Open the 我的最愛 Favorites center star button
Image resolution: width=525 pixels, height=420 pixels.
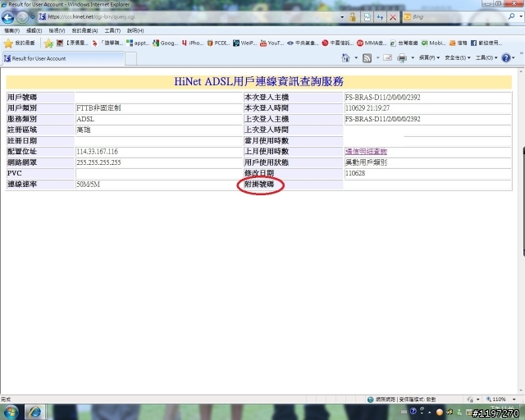pyautogui.click(x=20, y=43)
